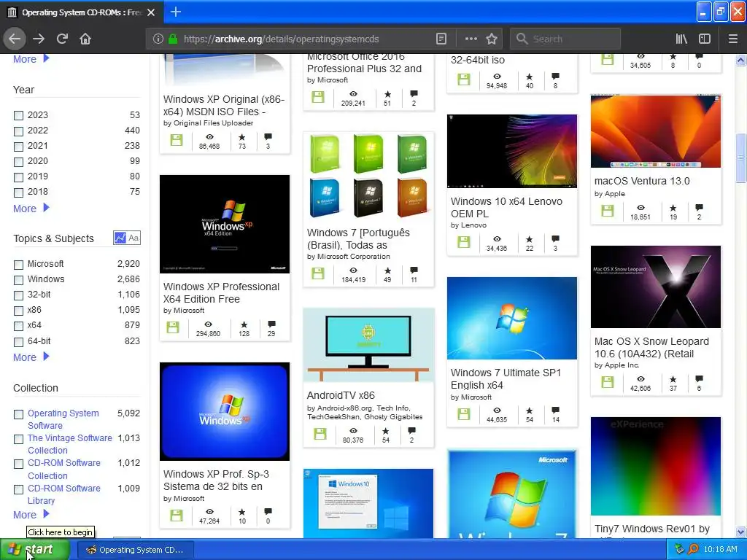Bookmark this page with the star icon

pos(492,39)
